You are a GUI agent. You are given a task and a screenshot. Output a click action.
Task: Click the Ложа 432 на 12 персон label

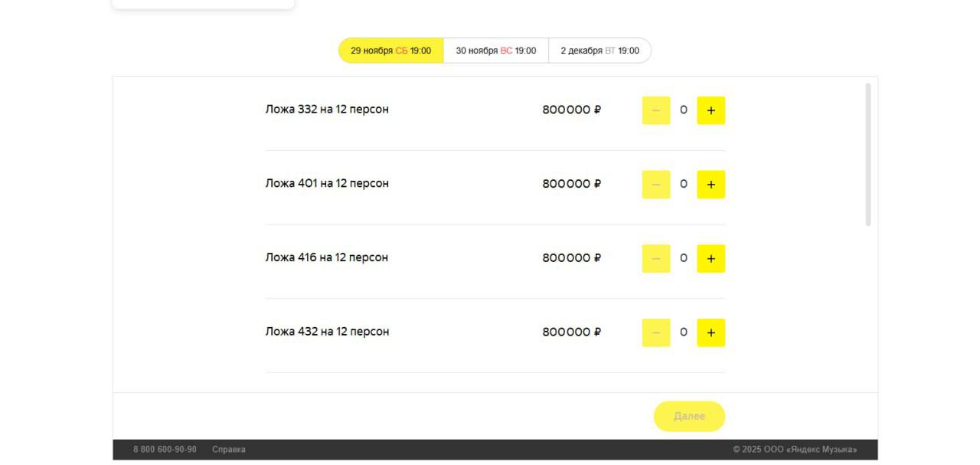tap(327, 332)
